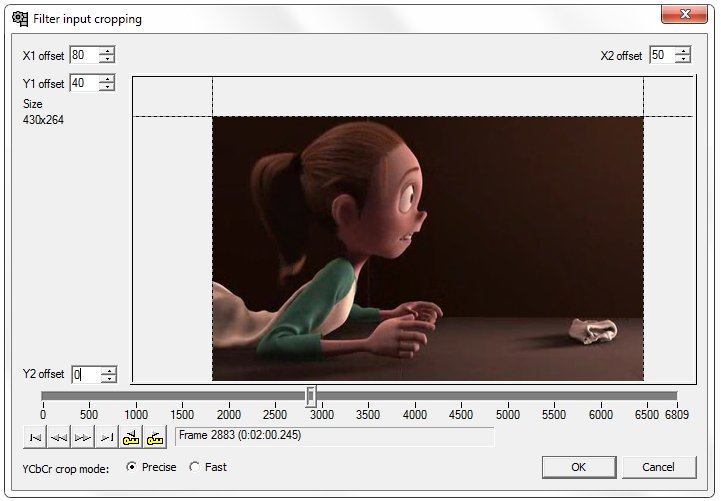This screenshot has height=501, width=721.
Task: Click the X1 offset input field
Action: coord(84,55)
